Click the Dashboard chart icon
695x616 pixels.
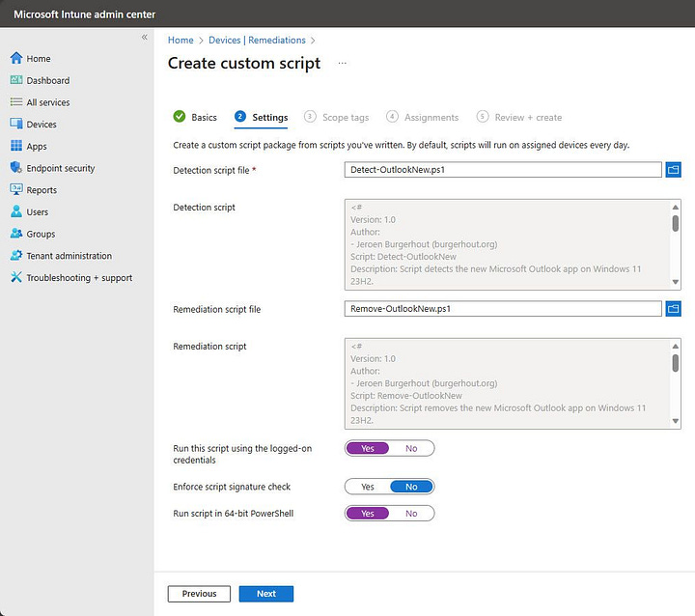pos(16,80)
